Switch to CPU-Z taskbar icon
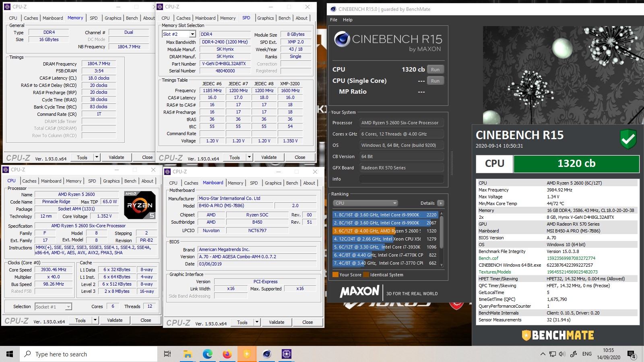Screen dimensions: 644x362 [x=286, y=354]
